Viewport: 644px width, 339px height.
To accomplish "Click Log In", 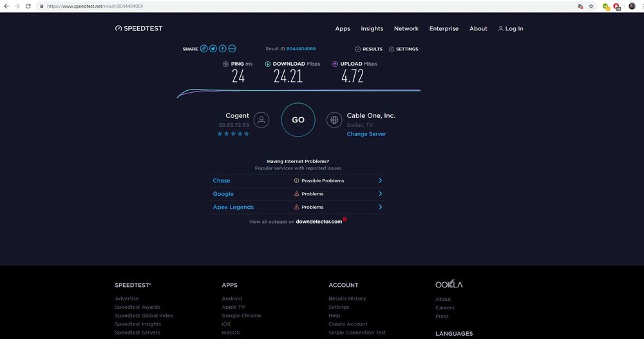I will pyautogui.click(x=511, y=28).
